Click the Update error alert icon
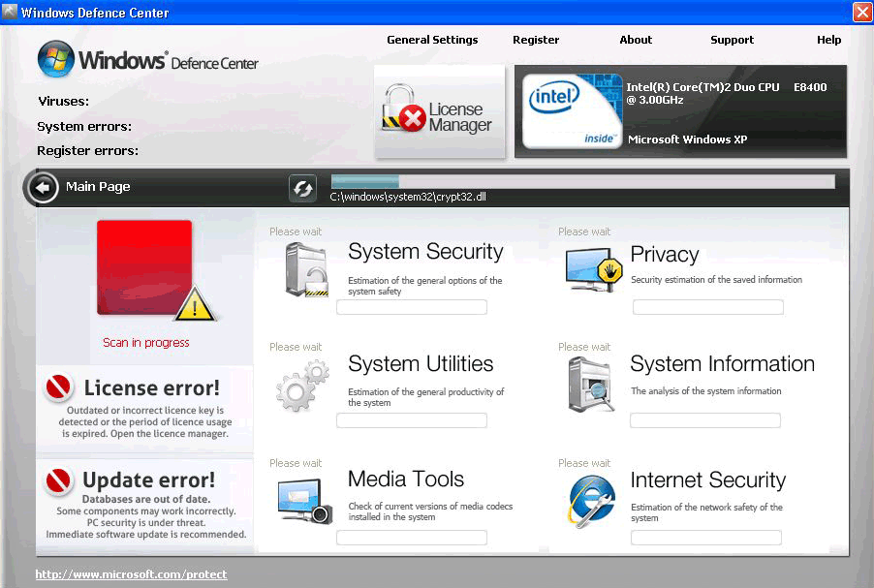 point(58,480)
